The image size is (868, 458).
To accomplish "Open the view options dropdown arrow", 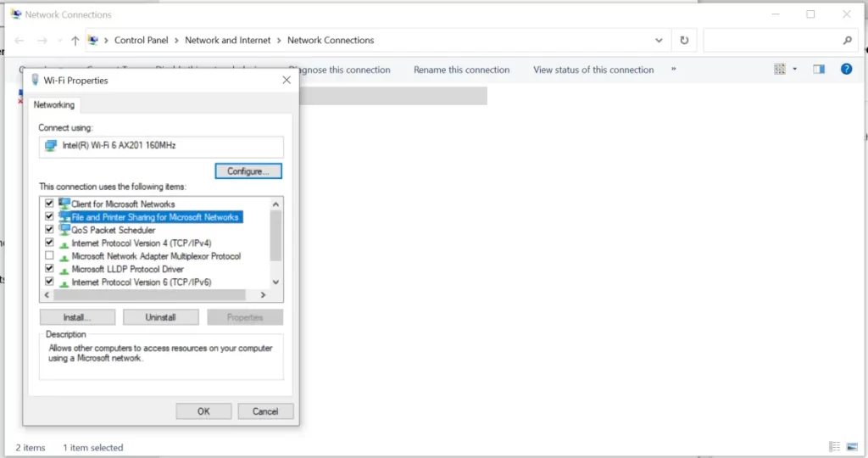I will click(795, 70).
